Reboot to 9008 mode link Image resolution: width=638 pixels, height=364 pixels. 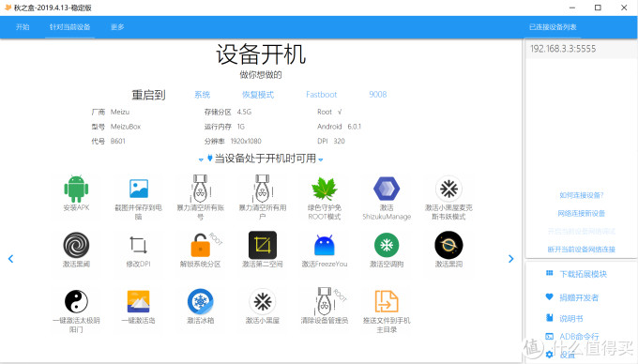coord(377,95)
